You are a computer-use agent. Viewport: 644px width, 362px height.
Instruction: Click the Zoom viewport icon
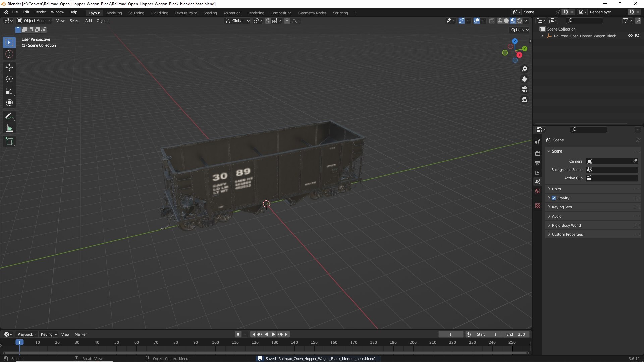click(x=524, y=69)
